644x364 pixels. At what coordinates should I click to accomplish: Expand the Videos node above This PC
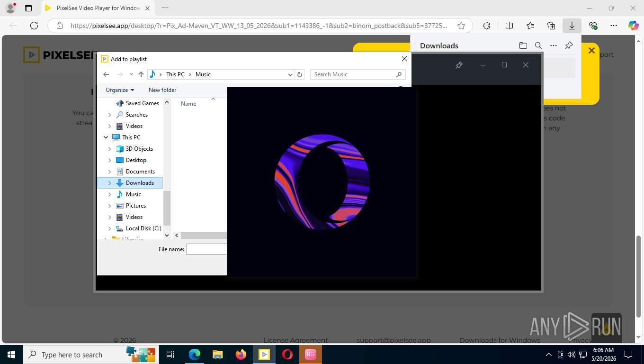click(x=110, y=126)
